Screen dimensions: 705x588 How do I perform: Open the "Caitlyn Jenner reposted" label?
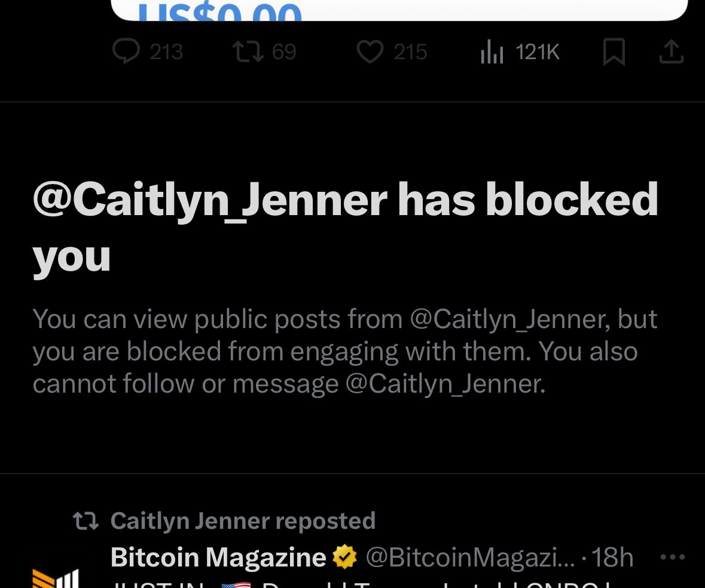tap(243, 521)
